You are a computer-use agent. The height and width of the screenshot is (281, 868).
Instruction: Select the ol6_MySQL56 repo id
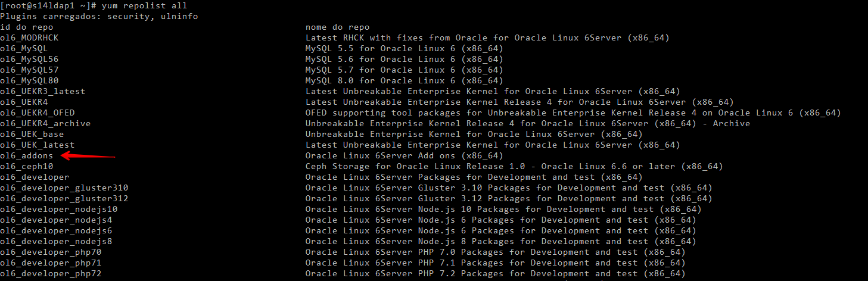[29, 60]
